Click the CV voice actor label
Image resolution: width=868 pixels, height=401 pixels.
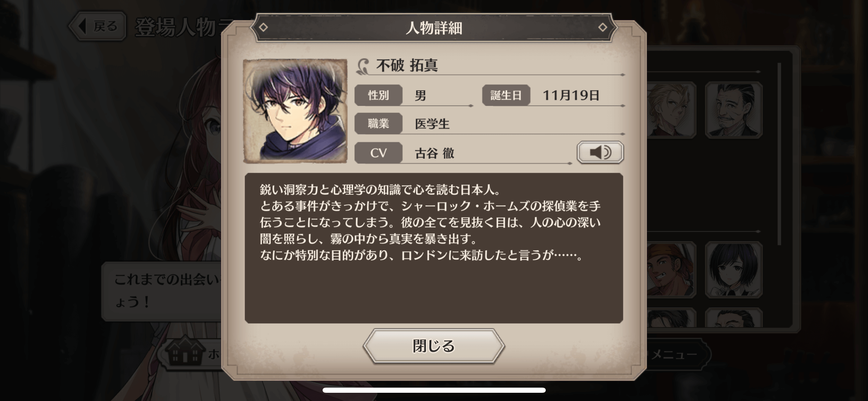coord(378,153)
